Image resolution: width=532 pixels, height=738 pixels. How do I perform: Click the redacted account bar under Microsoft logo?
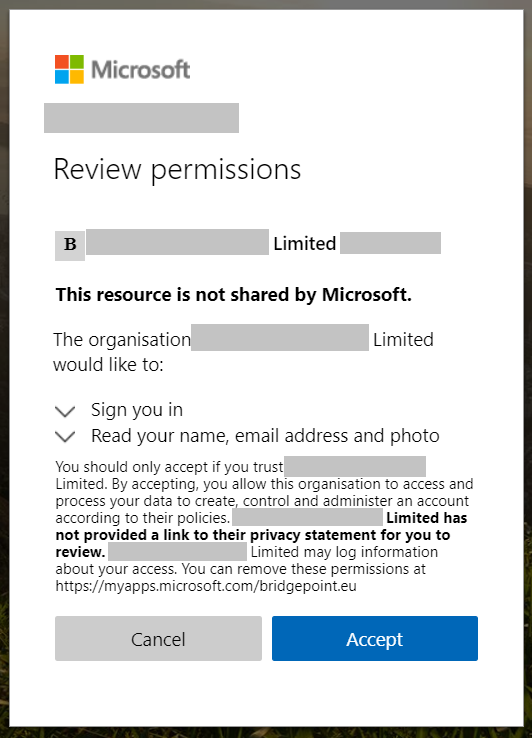(x=141, y=118)
